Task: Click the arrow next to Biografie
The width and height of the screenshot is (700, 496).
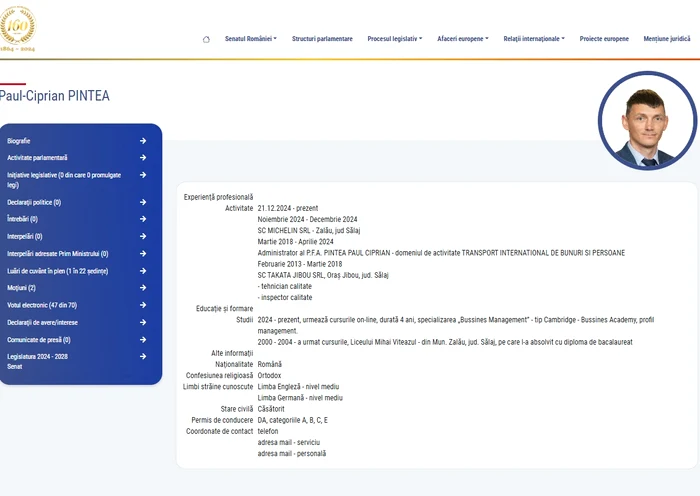Action: (x=143, y=141)
